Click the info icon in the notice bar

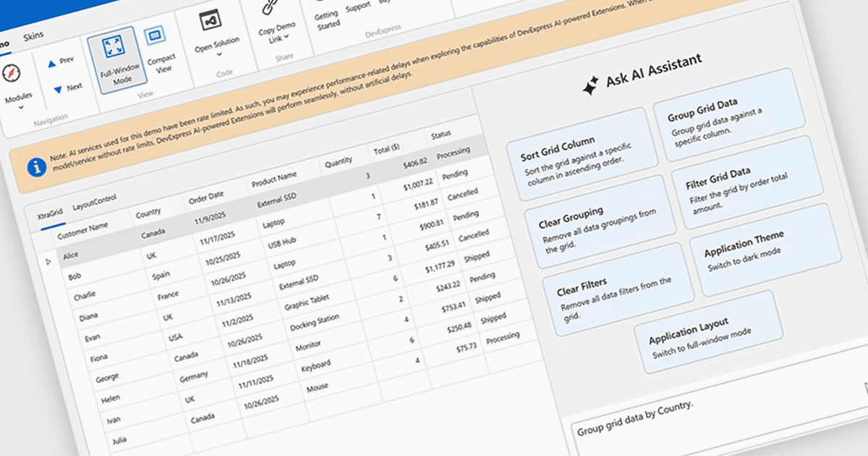pos(36,168)
